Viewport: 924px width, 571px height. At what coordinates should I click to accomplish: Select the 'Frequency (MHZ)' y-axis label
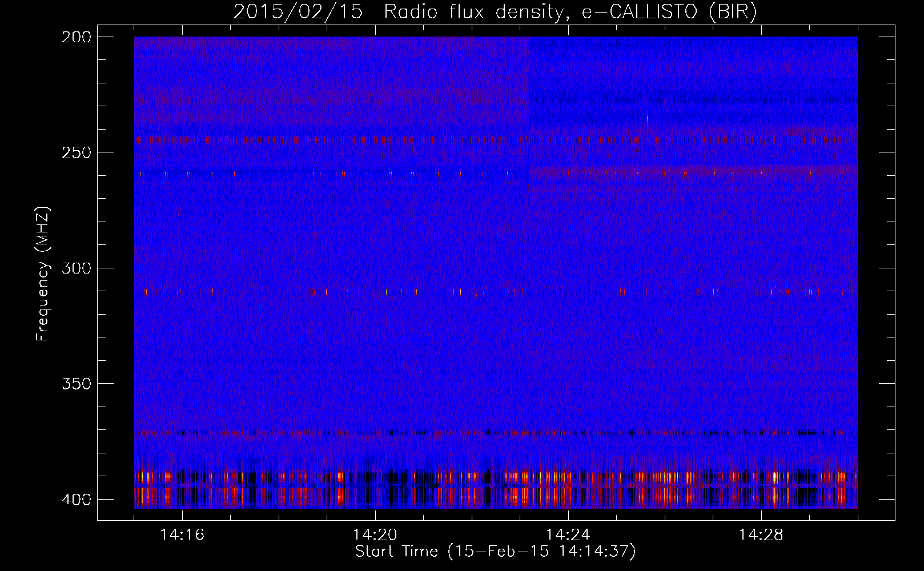tap(43, 274)
